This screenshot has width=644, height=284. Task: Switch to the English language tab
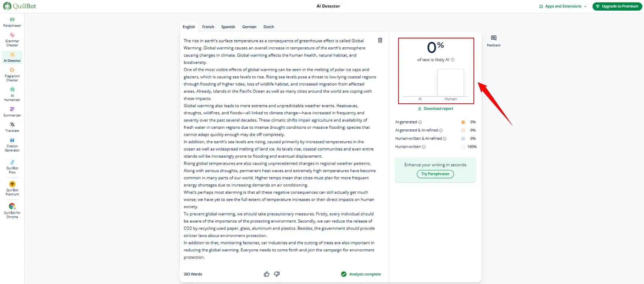(189, 27)
